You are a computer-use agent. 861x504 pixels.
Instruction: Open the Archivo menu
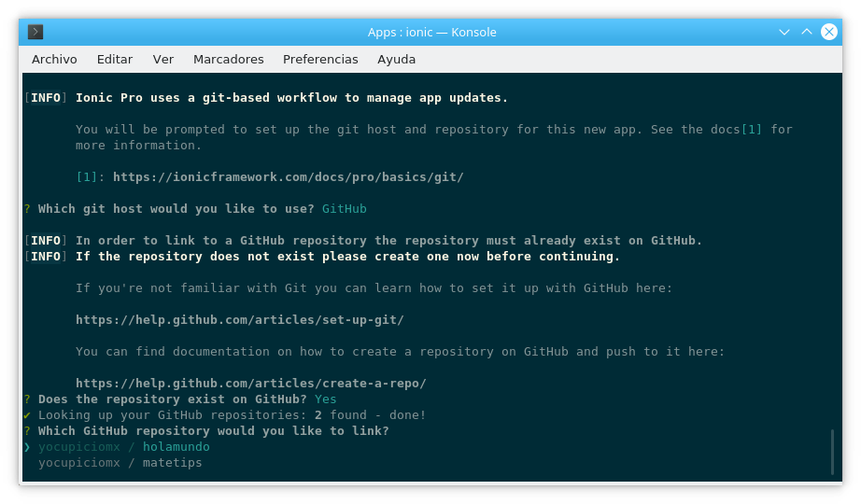[54, 60]
